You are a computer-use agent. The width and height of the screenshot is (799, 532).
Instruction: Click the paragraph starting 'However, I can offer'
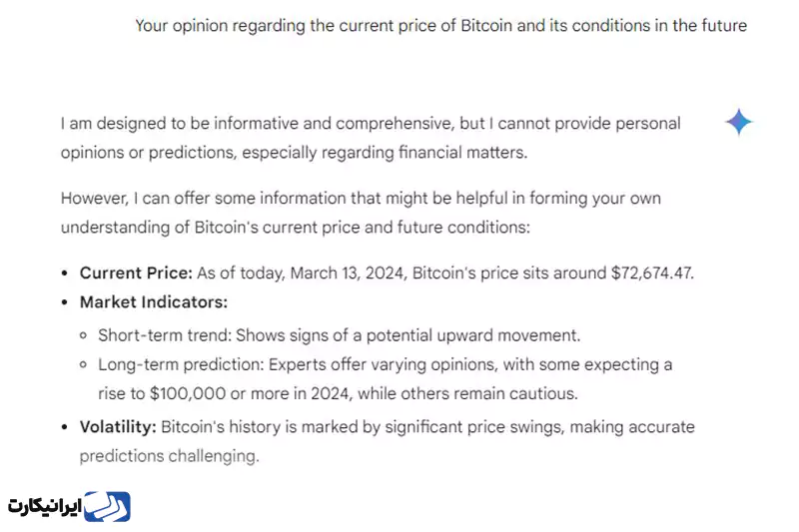(361, 213)
